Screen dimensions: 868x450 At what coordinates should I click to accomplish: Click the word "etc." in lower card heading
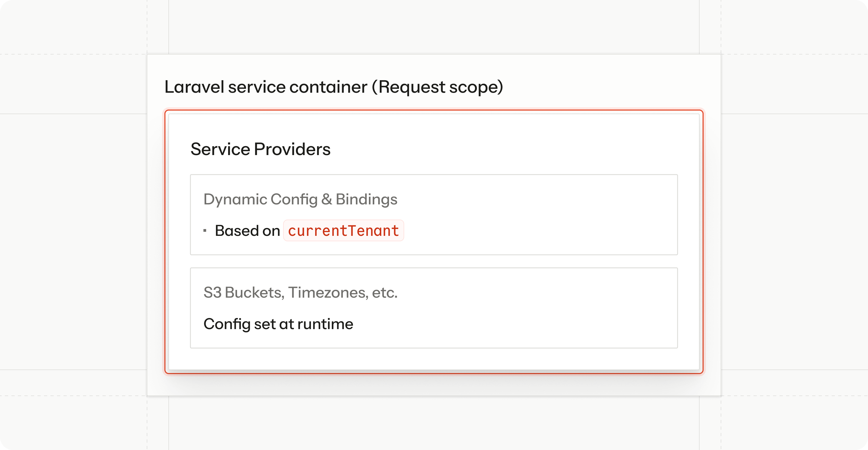(384, 292)
